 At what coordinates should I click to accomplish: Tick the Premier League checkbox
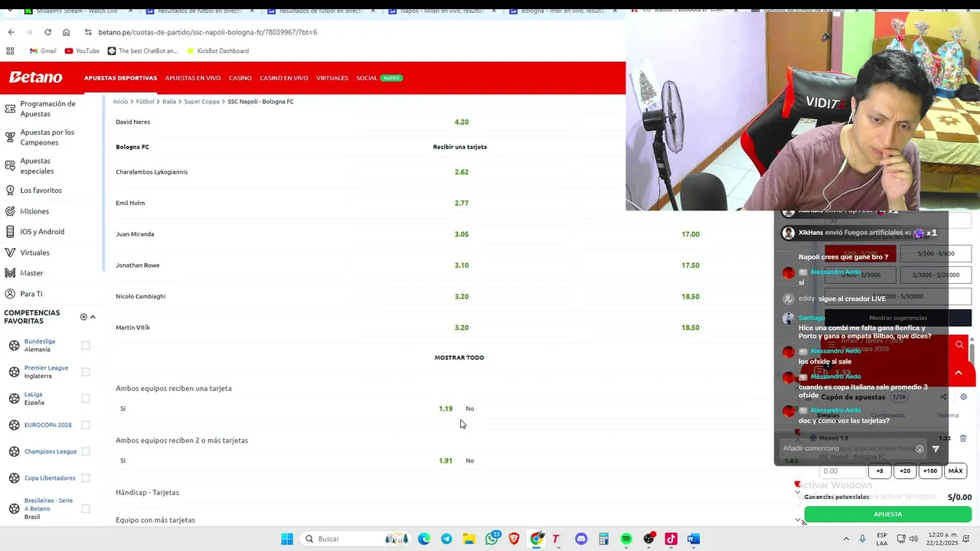click(86, 372)
